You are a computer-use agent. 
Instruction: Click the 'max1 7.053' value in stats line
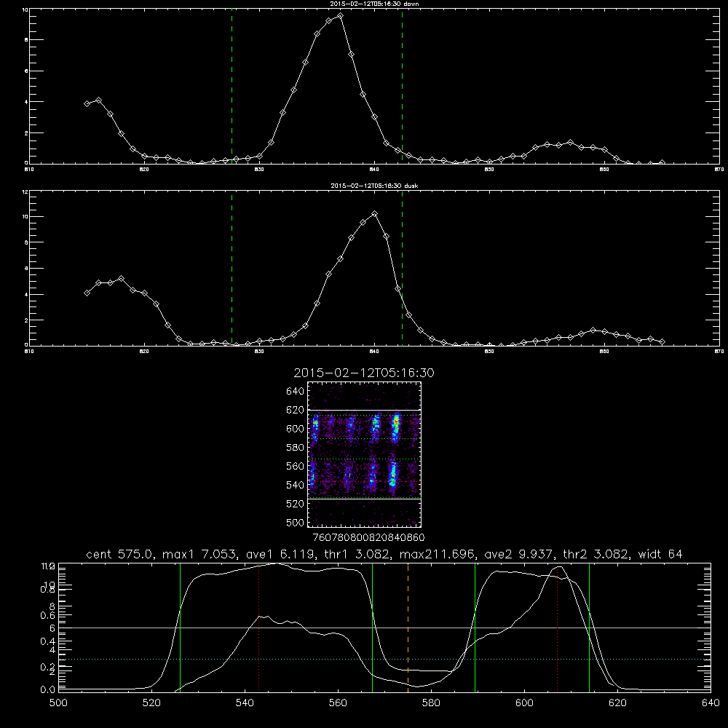click(201, 554)
